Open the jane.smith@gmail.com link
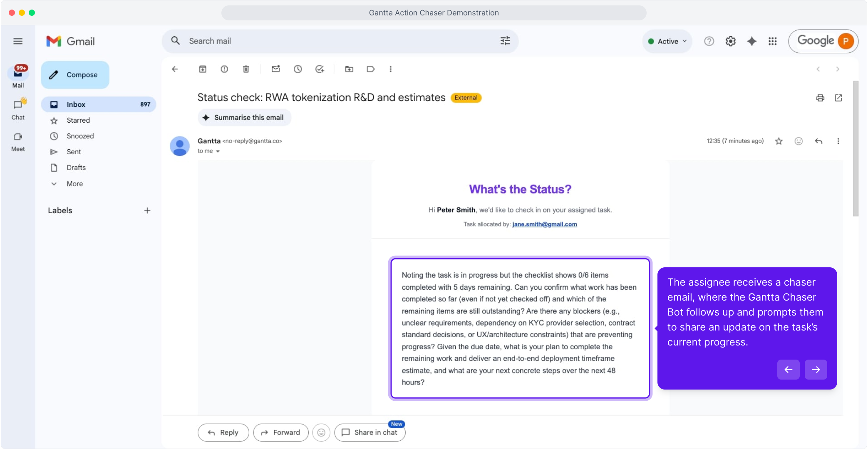The image size is (868, 449). (x=544, y=224)
